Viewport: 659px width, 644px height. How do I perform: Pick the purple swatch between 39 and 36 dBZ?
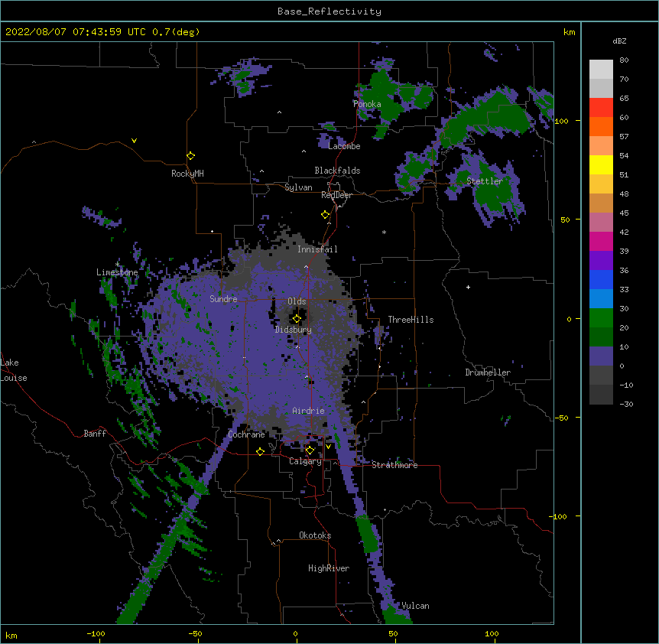tap(601, 260)
